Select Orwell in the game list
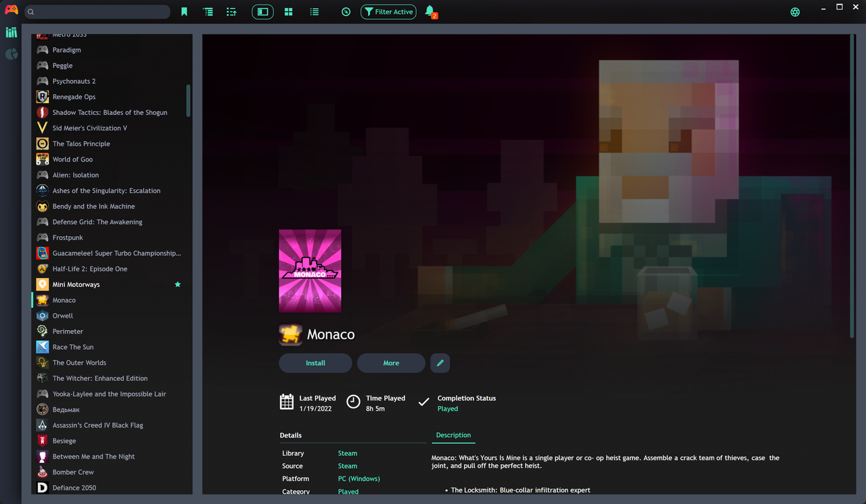Screen dimensions: 866x504 tap(62, 315)
